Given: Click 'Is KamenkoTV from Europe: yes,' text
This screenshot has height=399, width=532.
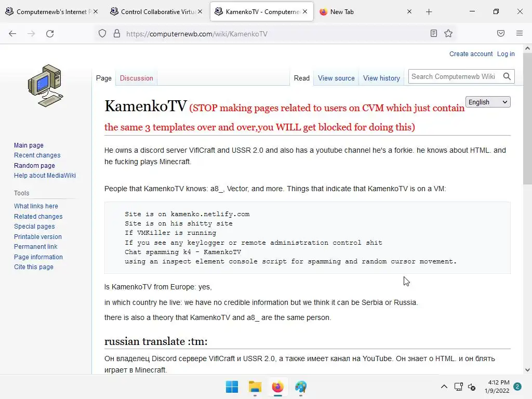Looking at the screenshot, I should [x=158, y=287].
